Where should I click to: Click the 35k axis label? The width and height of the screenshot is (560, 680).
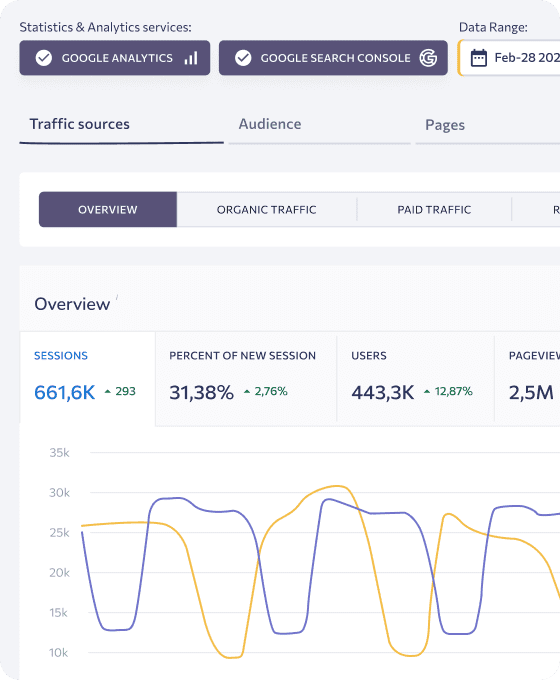[59, 453]
